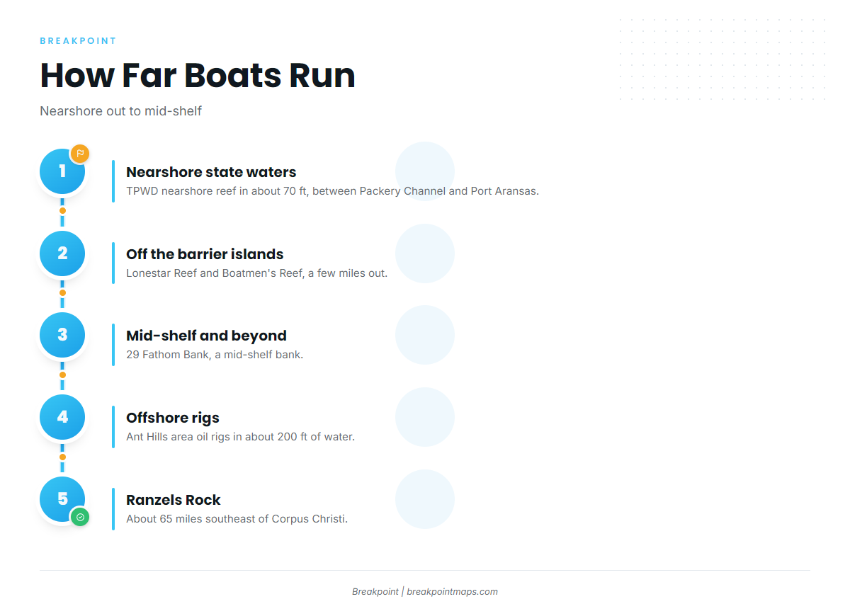Click the step 5 numbered circle
This screenshot has width=850, height=616.
click(62, 499)
